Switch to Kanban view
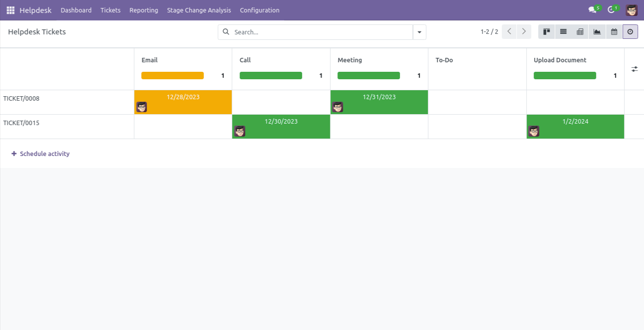644x330 pixels. coord(547,32)
